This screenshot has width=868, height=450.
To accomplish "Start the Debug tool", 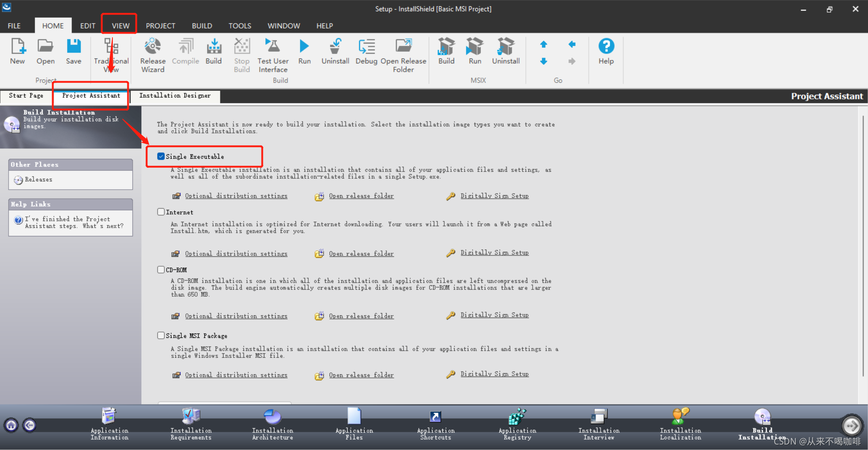I will pos(366,51).
